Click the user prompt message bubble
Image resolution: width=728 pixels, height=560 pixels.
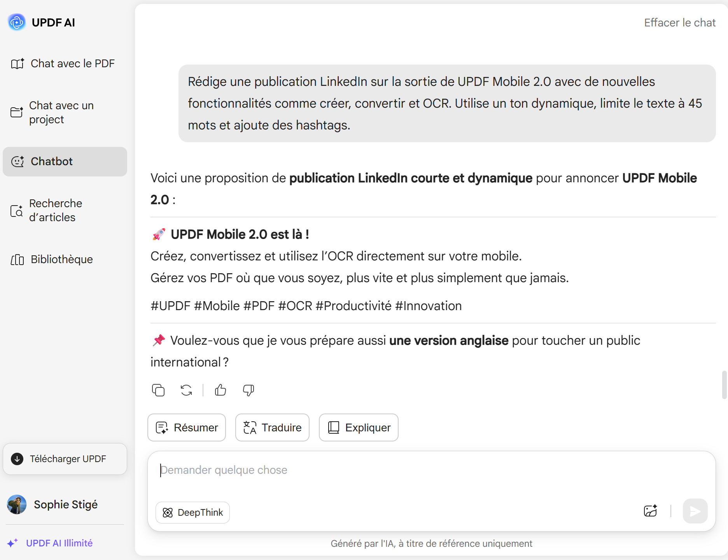[447, 103]
